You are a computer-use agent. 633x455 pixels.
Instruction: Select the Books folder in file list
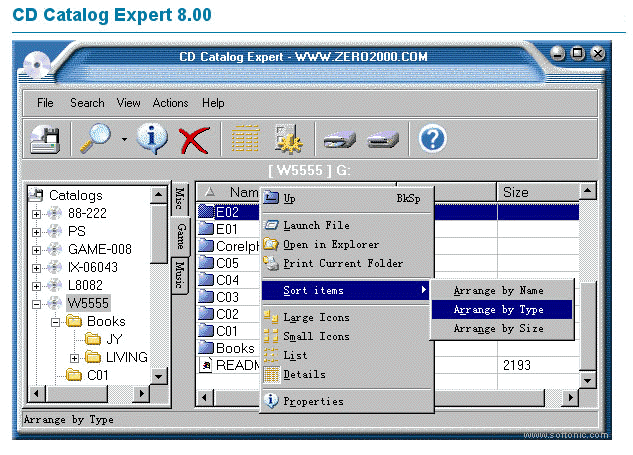click(228, 348)
